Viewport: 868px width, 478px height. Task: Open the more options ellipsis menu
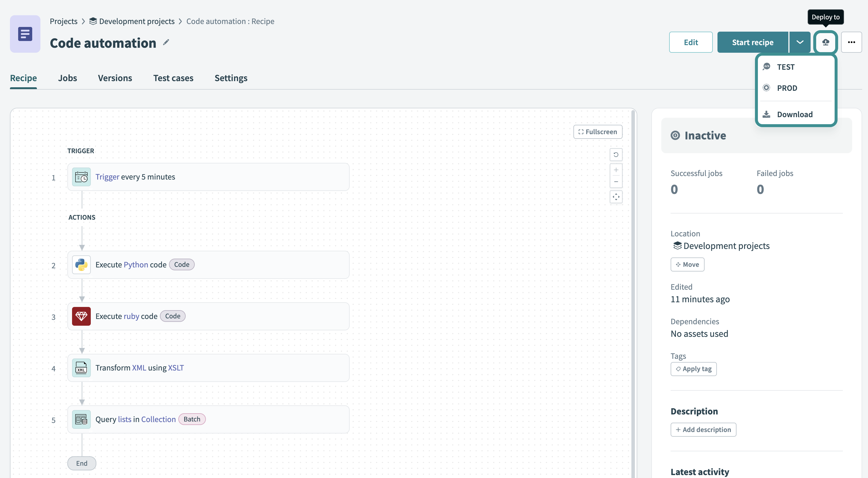point(852,42)
